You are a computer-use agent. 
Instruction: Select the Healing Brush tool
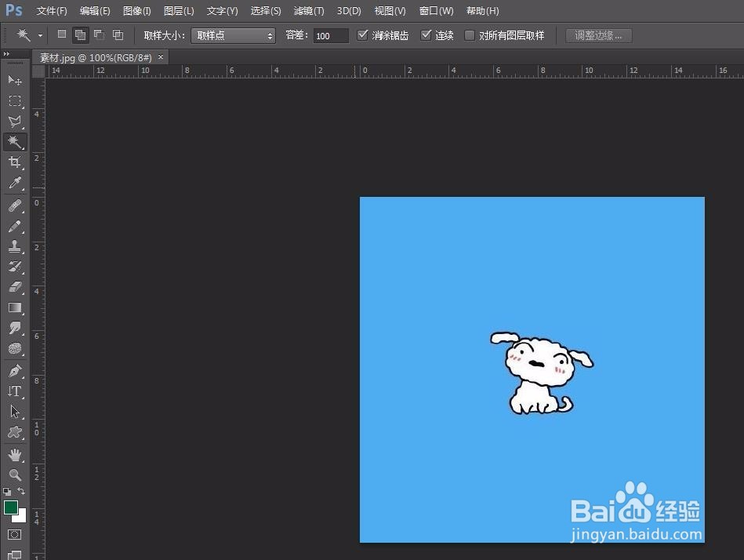(x=15, y=205)
